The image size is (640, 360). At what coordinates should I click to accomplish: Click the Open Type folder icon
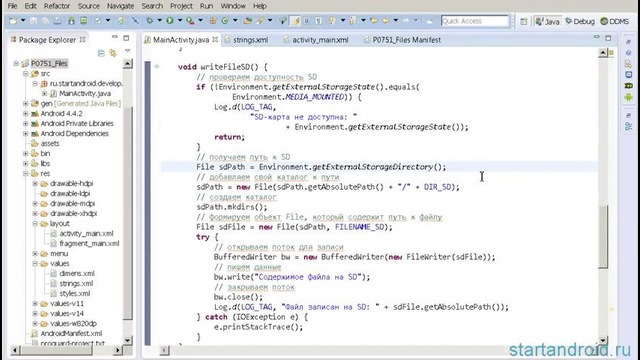[247, 21]
